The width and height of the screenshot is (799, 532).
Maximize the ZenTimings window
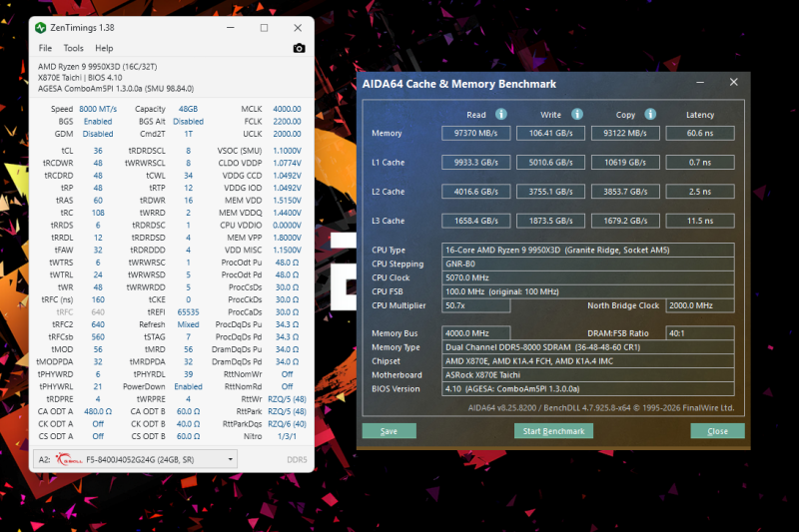click(x=264, y=28)
